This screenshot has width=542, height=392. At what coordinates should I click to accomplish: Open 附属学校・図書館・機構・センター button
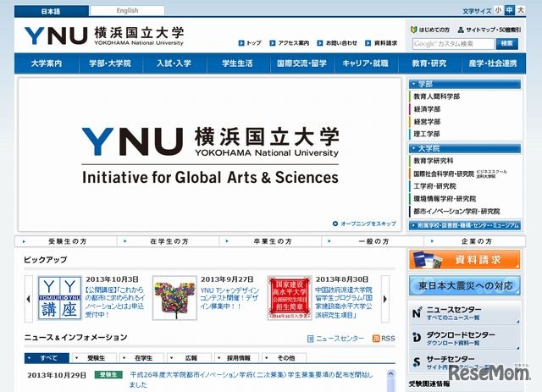coord(465,225)
